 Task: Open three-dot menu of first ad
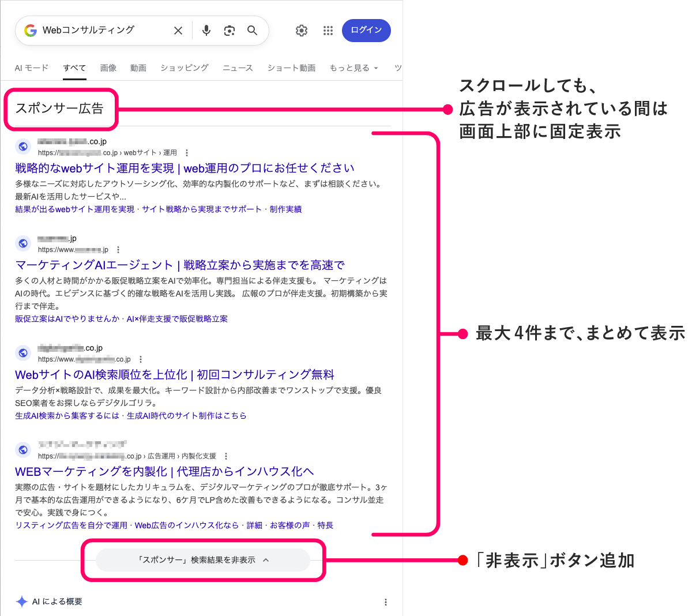point(186,153)
